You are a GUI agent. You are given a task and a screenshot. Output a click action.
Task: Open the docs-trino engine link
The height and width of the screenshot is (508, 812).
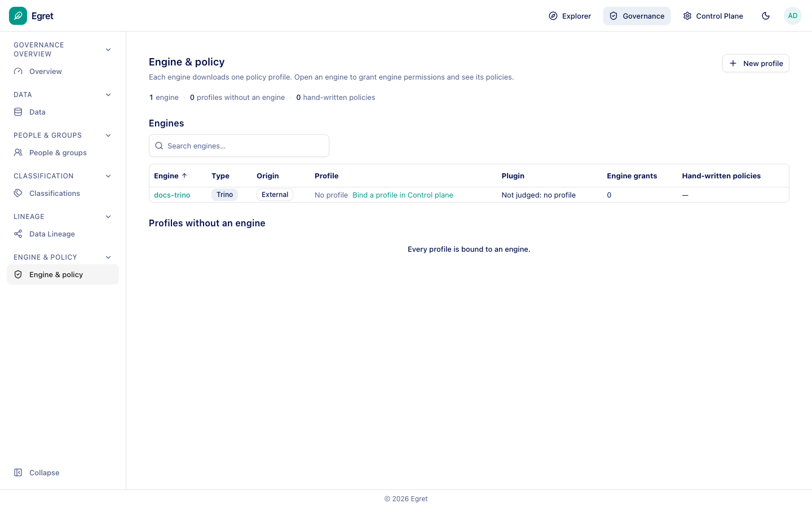pyautogui.click(x=172, y=195)
